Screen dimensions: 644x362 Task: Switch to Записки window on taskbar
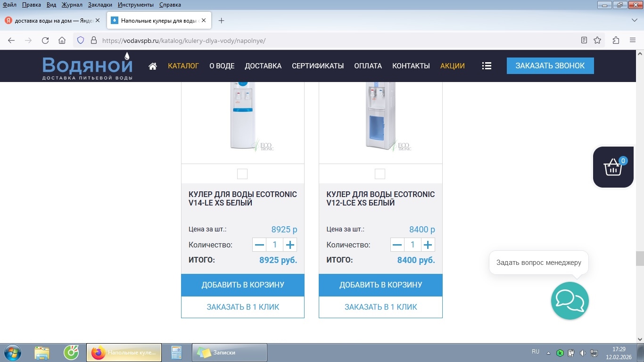tap(230, 353)
